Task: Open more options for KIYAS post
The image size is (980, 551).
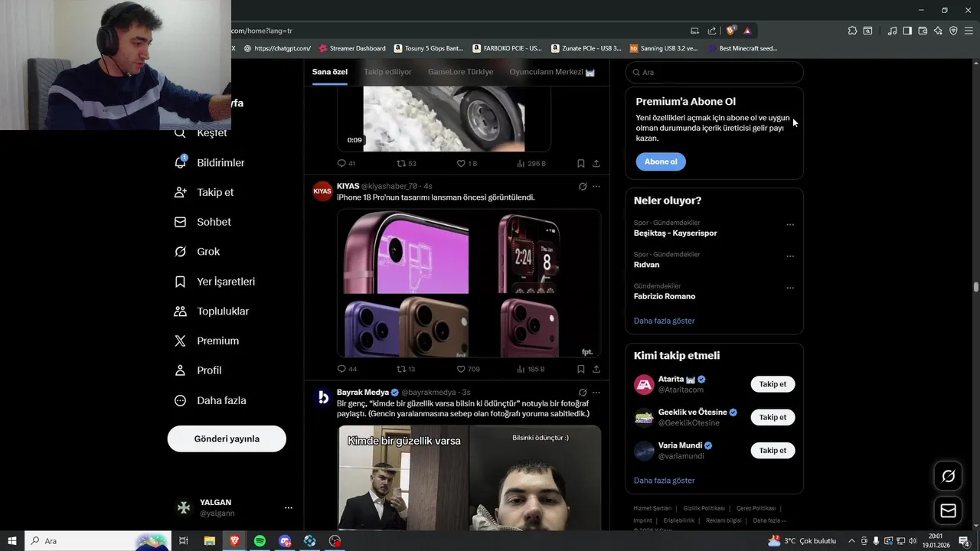Action: click(x=596, y=186)
